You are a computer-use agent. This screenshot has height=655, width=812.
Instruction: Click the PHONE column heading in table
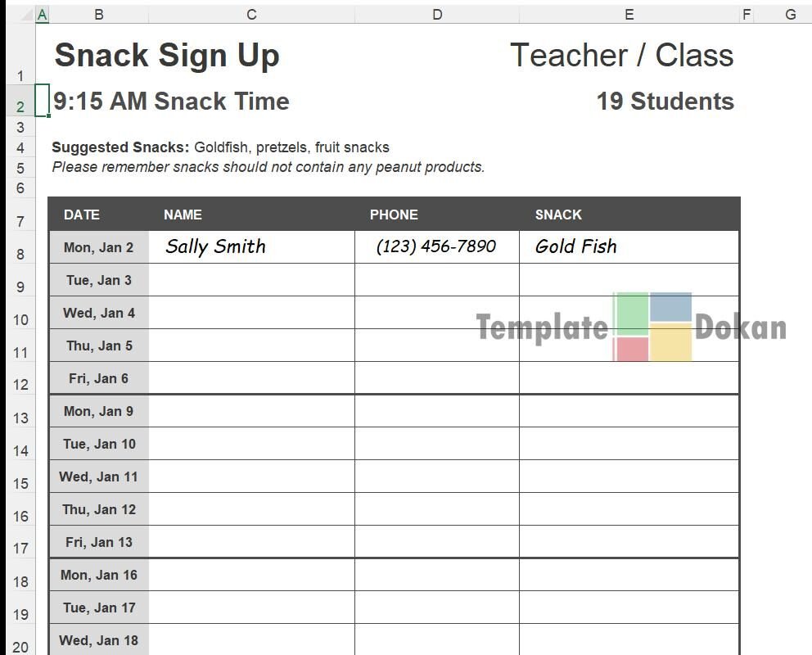(394, 215)
